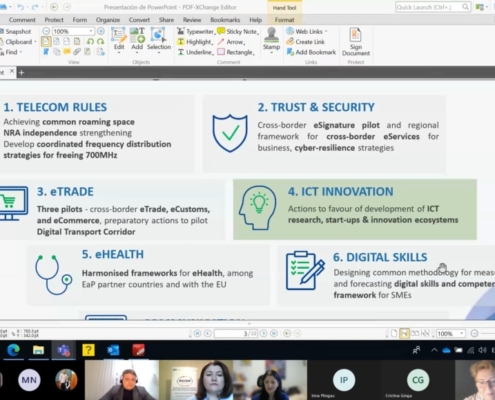Select the Highlight text tool
The image size is (495, 400).
pos(195,42)
